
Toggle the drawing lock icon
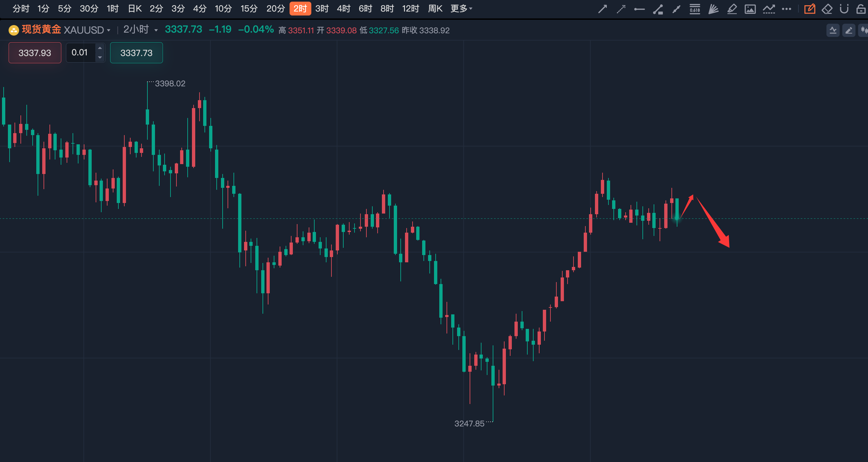point(861,9)
